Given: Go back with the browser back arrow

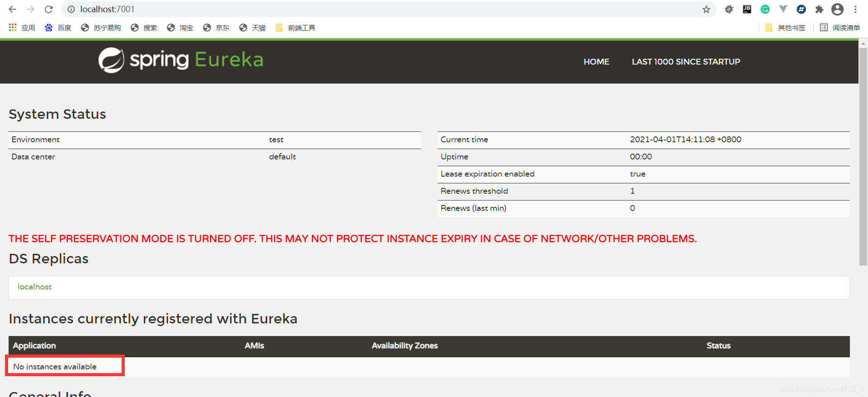Looking at the screenshot, I should [12, 9].
